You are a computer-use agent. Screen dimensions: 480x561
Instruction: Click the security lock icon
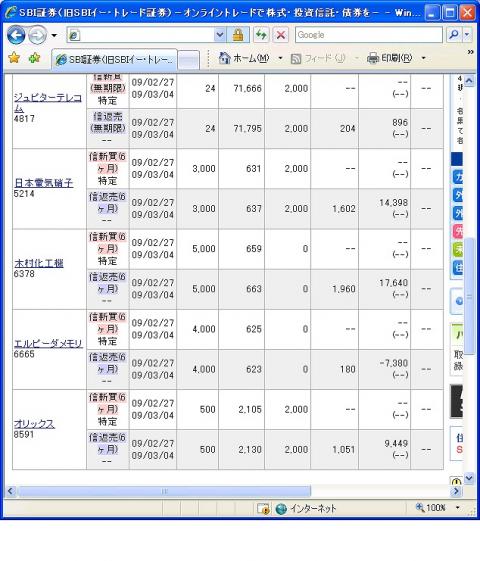click(x=237, y=35)
